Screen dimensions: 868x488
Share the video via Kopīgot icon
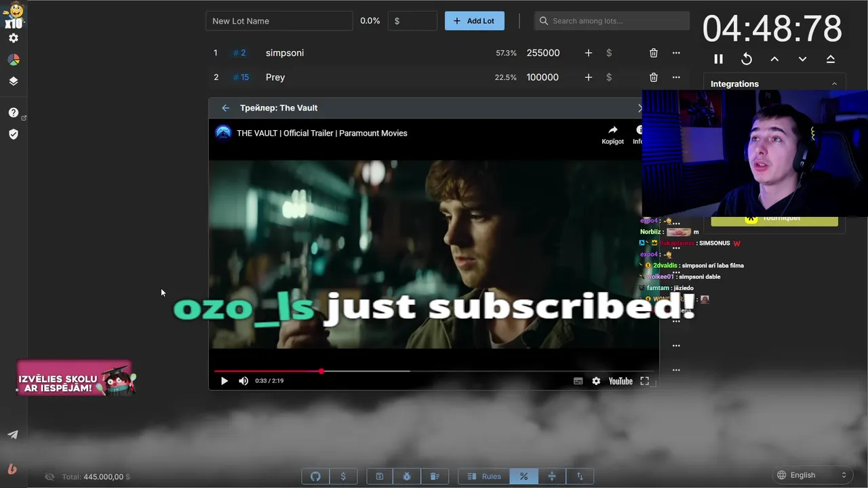point(612,134)
